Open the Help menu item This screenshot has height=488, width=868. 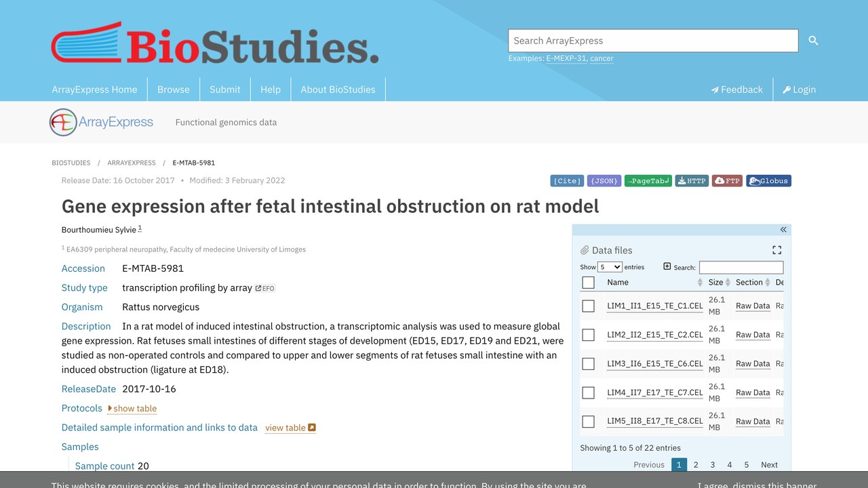271,89
